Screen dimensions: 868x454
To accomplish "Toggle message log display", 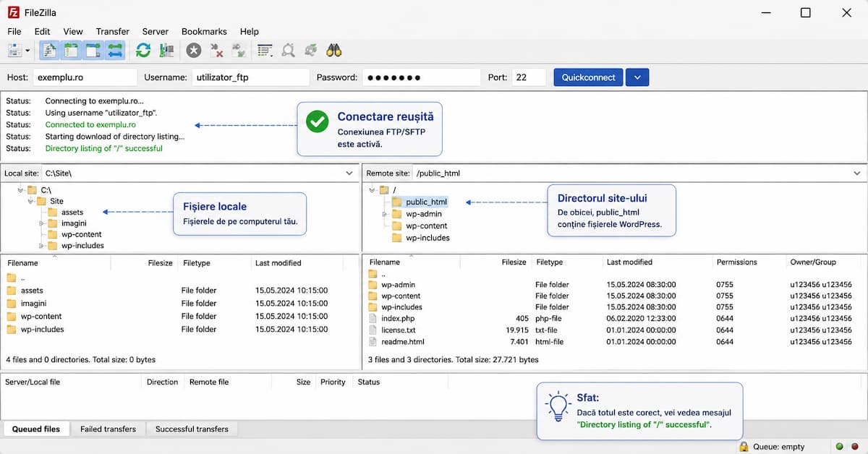I will coord(49,50).
